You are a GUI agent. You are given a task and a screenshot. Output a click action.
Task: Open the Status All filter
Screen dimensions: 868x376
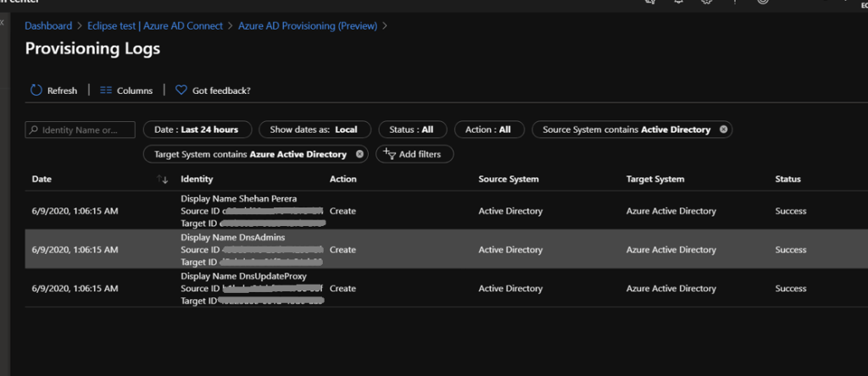411,130
